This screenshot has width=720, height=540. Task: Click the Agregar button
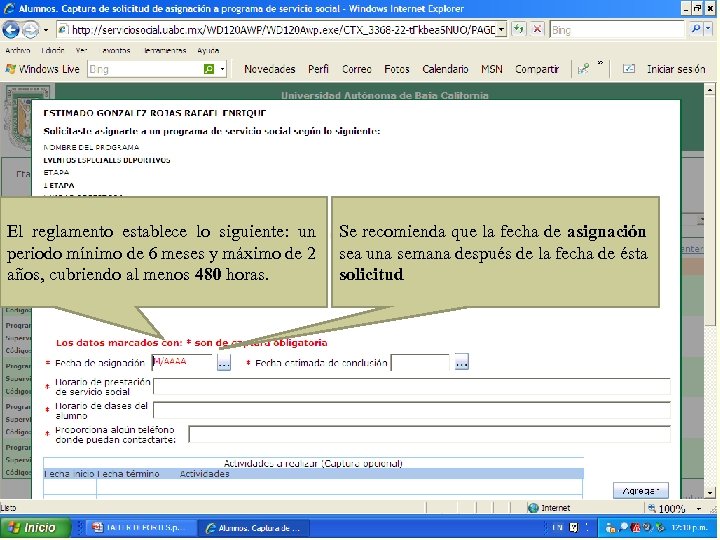point(641,491)
